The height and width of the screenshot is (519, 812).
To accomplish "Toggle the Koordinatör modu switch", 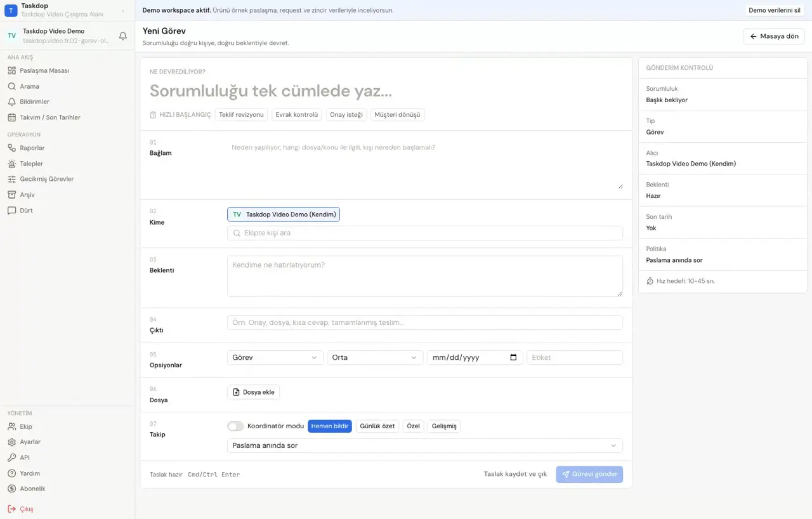I will [235, 426].
